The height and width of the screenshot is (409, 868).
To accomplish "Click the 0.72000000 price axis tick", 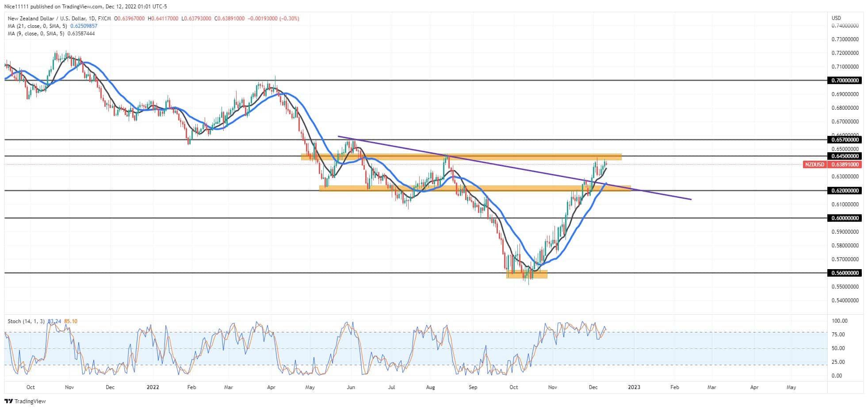I will click(x=845, y=53).
